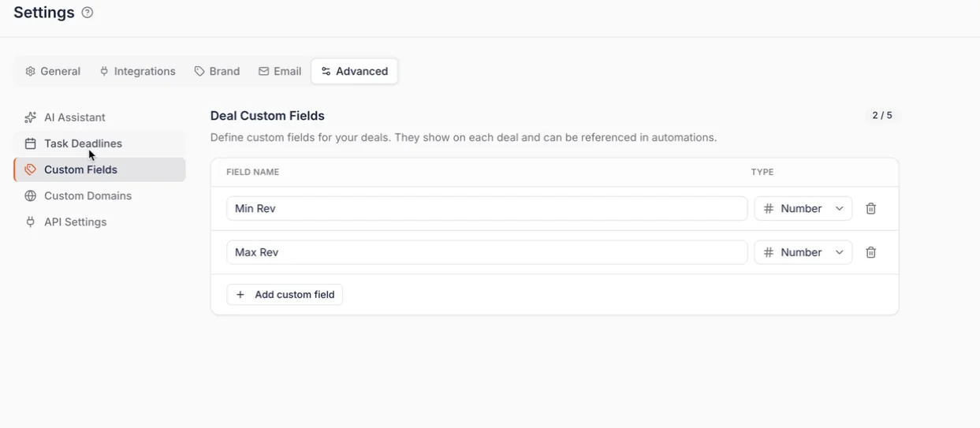Click the FIELD NAME column header
980x428 pixels.
coord(252,172)
